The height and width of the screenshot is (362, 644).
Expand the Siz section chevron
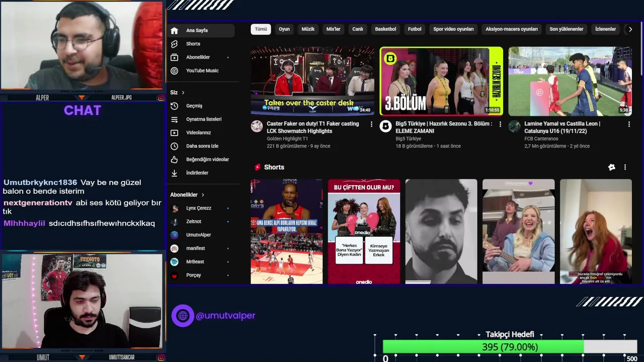(x=183, y=93)
